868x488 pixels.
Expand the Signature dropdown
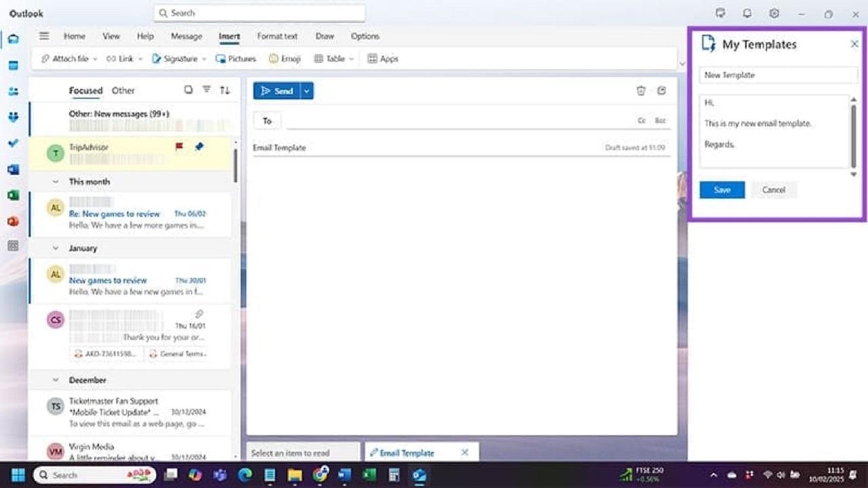203,59
